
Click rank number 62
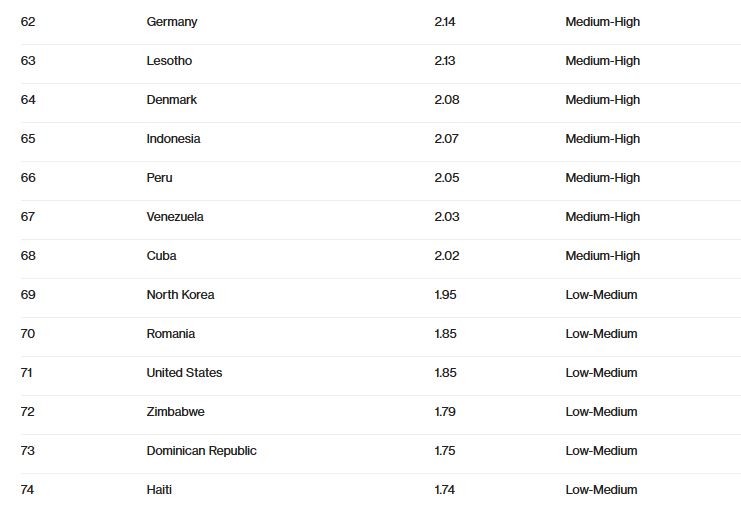28,22
